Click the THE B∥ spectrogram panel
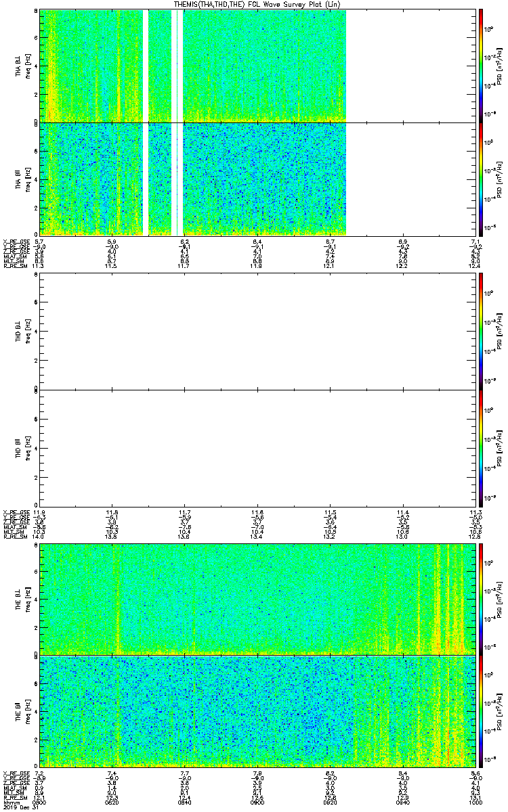Viewport: 508px width, 812px height. (257, 712)
